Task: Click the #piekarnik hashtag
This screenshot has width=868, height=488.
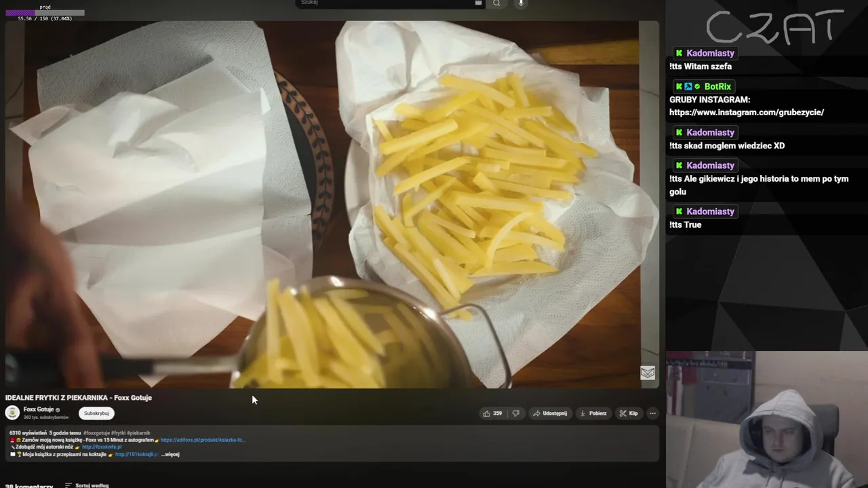Action: [x=139, y=432]
